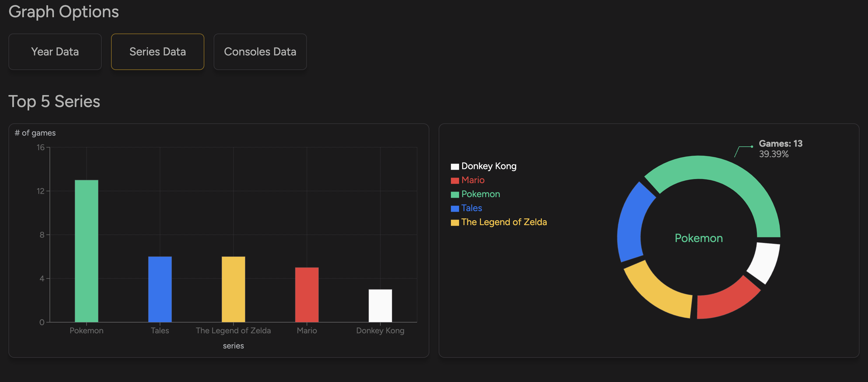Click the 8 y-axis tick value
Viewport: 868px width, 382px height.
tap(42, 235)
